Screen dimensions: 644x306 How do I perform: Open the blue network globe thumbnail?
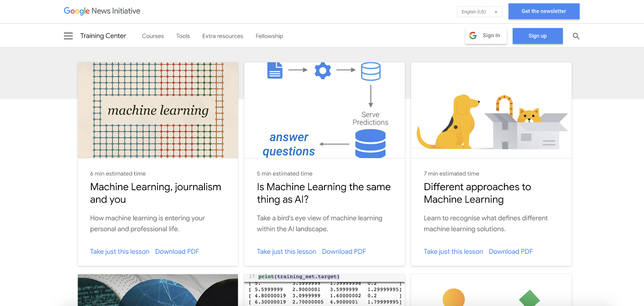(158, 290)
